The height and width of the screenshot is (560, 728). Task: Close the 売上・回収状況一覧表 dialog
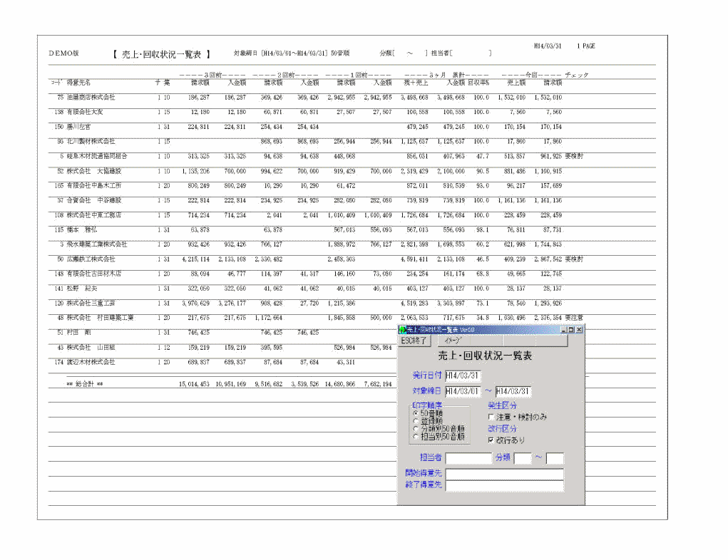pos(579,330)
